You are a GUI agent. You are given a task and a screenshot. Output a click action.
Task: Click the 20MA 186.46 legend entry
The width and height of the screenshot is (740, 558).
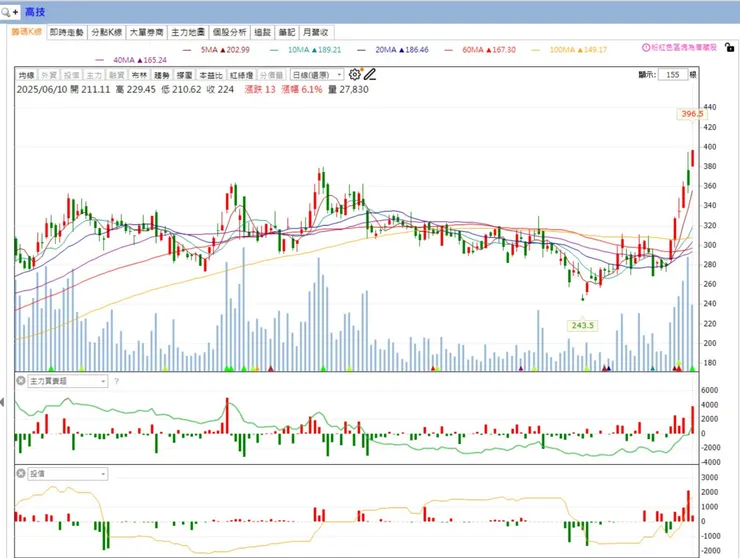pyautogui.click(x=393, y=50)
